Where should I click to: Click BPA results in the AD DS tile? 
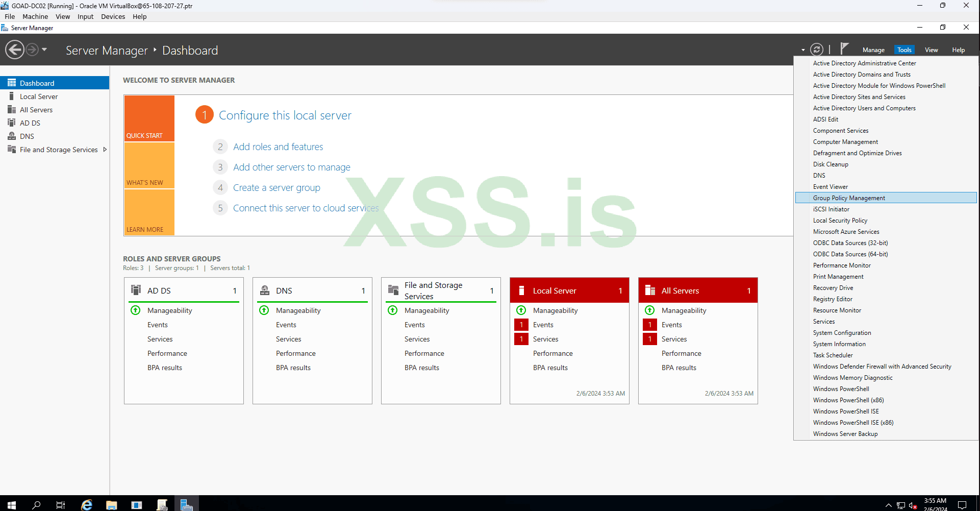(165, 368)
